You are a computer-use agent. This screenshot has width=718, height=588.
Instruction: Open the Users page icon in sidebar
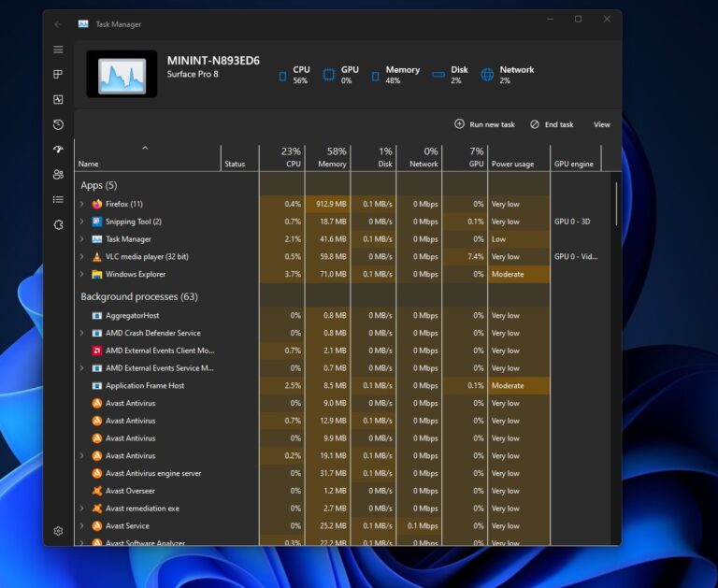click(58, 175)
